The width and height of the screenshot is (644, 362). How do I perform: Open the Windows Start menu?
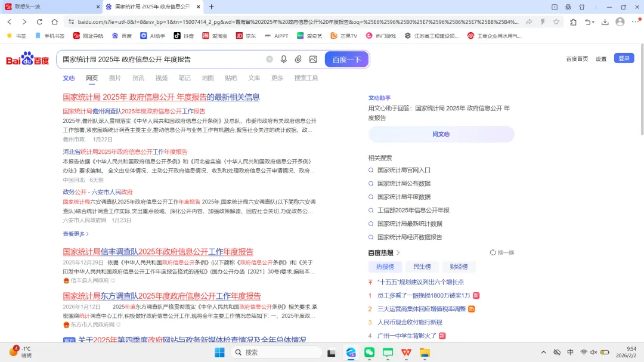click(219, 352)
